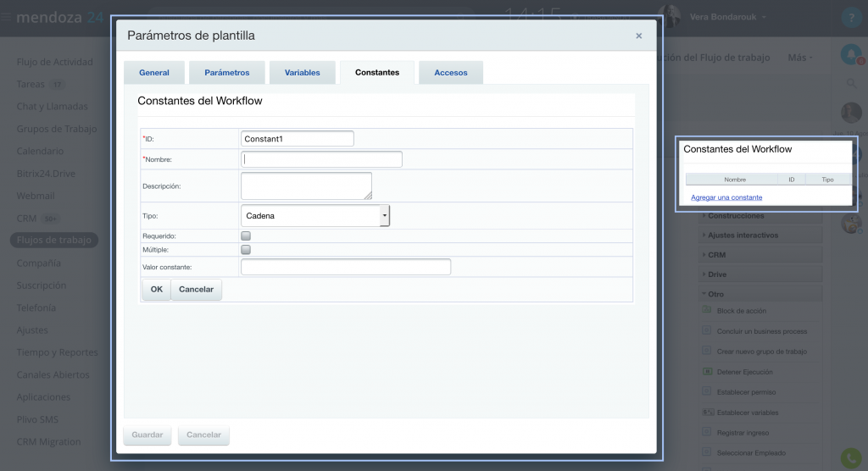This screenshot has width=868, height=471.
Task: Open the Parámetros tab
Action: (x=227, y=73)
